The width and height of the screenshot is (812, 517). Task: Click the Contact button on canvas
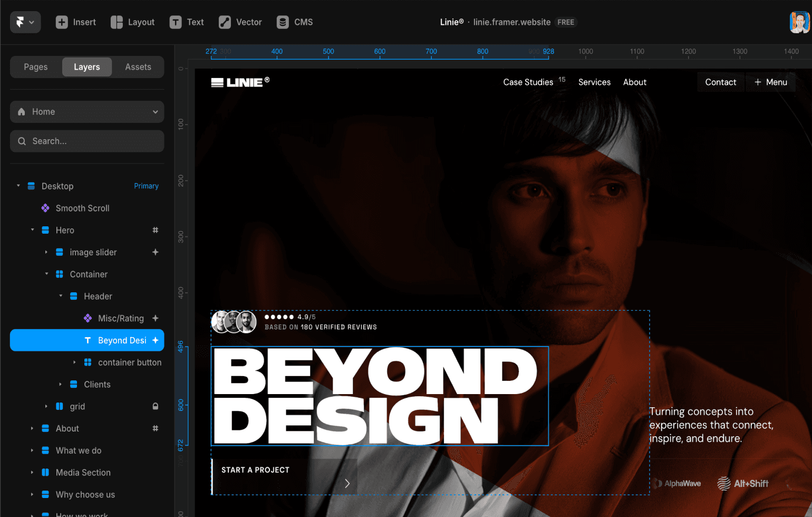[720, 82]
